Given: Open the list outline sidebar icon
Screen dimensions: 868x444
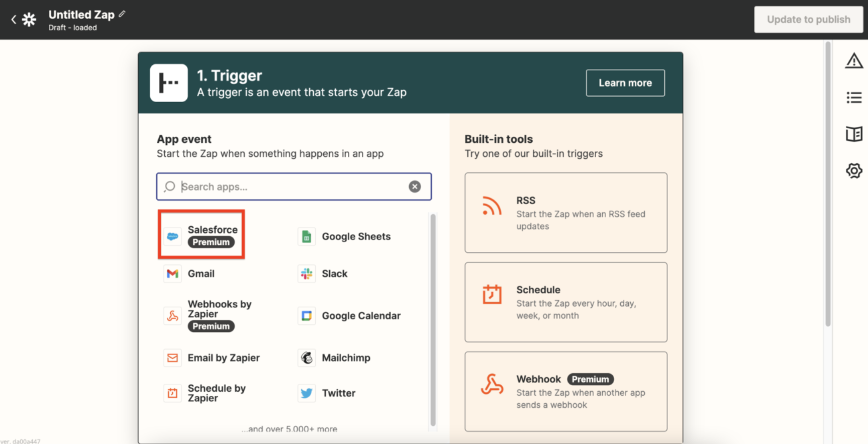Looking at the screenshot, I should (x=854, y=98).
